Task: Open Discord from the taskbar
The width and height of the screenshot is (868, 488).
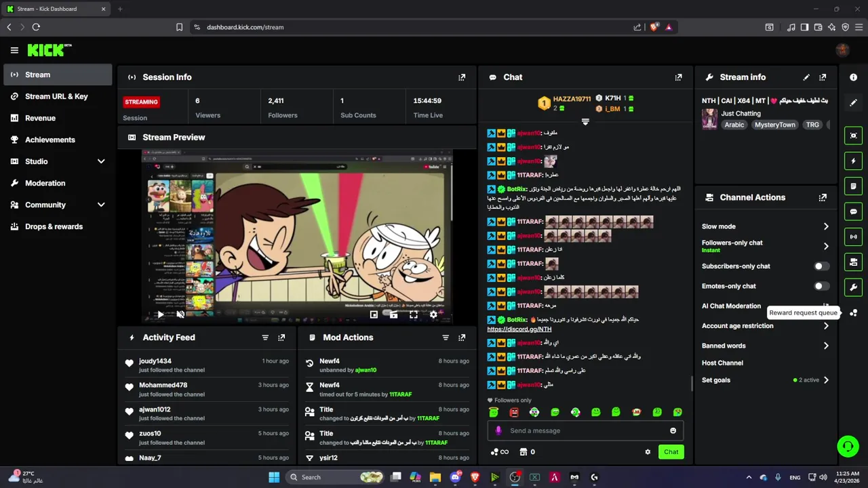Action: tap(455, 477)
